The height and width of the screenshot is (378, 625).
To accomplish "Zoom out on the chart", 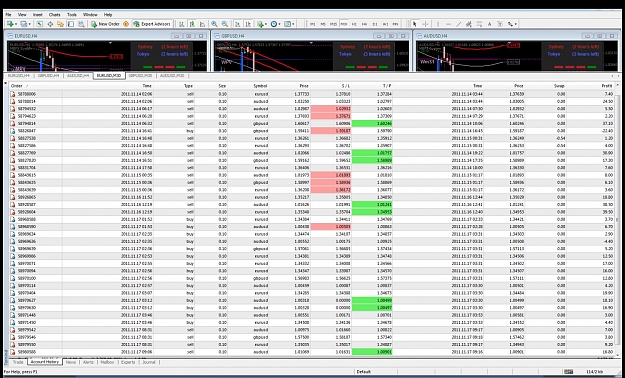I will click(x=225, y=24).
